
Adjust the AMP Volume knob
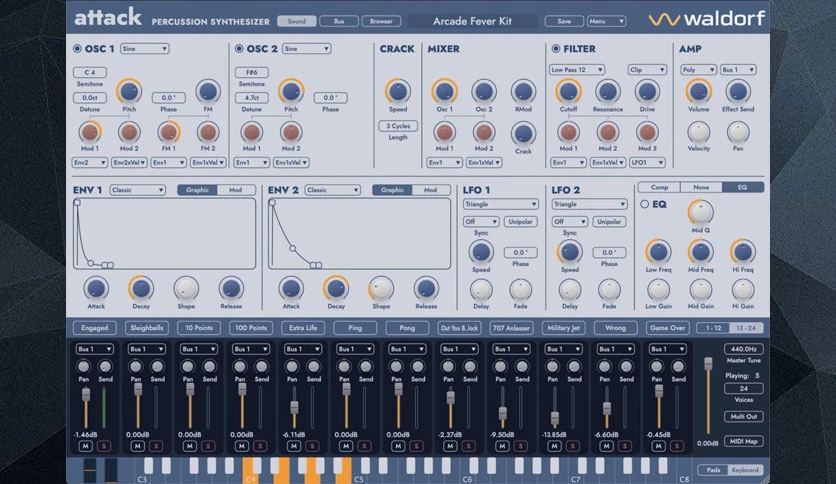pos(698,92)
